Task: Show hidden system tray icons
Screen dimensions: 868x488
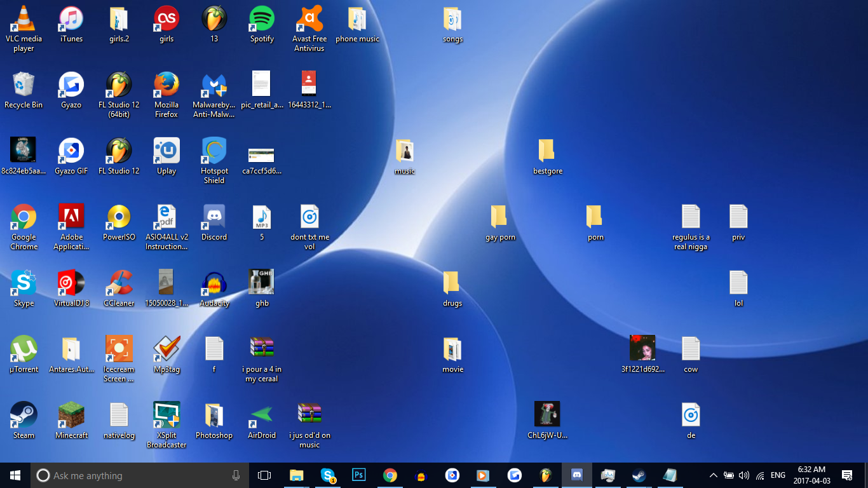Action: [x=713, y=475]
